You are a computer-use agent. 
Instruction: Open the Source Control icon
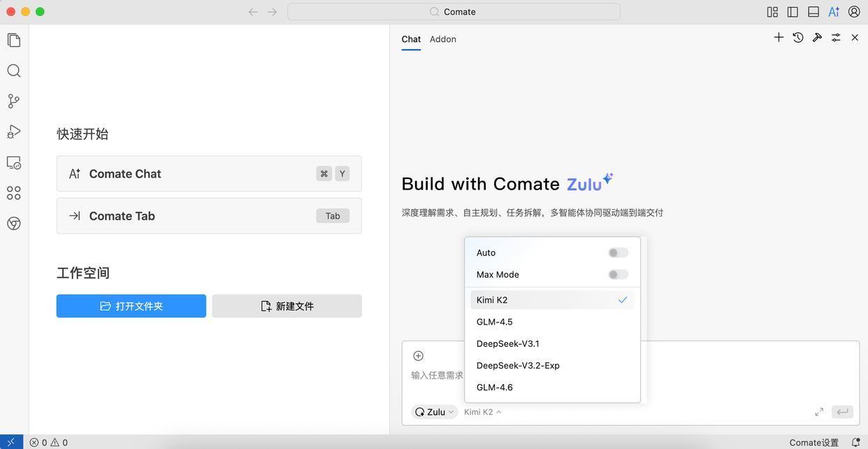pyautogui.click(x=14, y=101)
